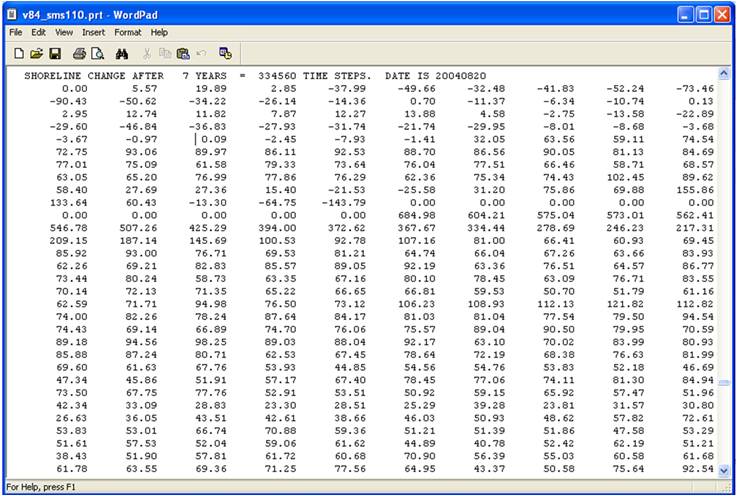This screenshot has height=496, width=738.
Task: Open a file with folder icon
Action: [36, 54]
